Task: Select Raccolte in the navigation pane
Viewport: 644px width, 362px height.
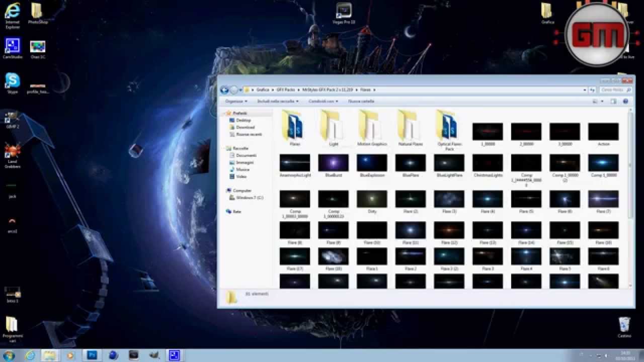Action: (x=240, y=148)
